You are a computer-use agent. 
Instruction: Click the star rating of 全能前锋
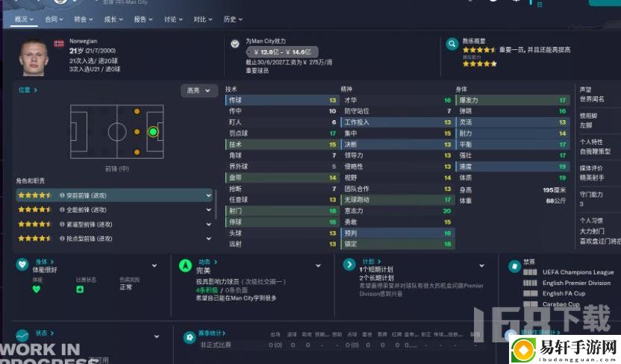tap(35, 210)
